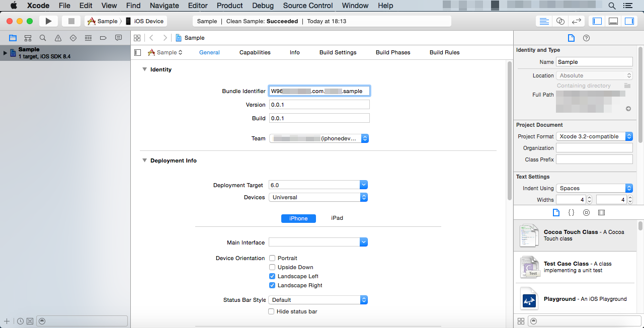Image resolution: width=644 pixels, height=328 pixels.
Task: Open the Find navigator
Action: click(43, 38)
